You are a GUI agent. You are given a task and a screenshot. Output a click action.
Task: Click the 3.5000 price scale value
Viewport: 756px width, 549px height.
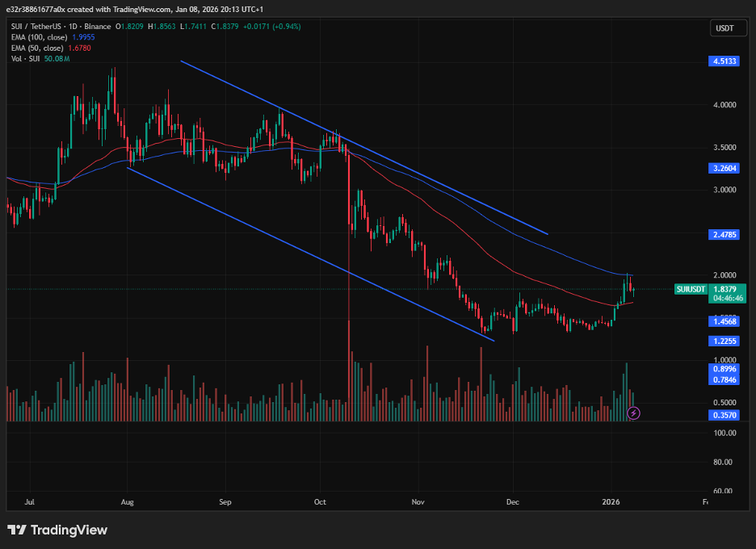click(724, 147)
